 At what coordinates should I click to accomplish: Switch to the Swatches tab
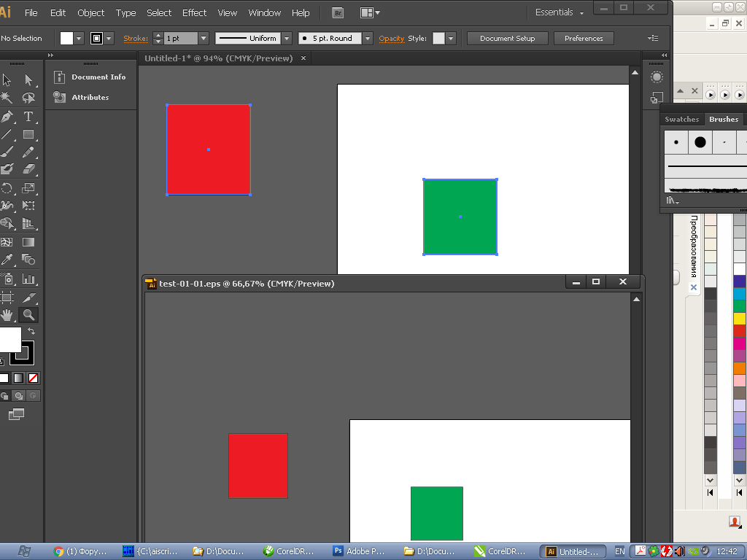[681, 119]
